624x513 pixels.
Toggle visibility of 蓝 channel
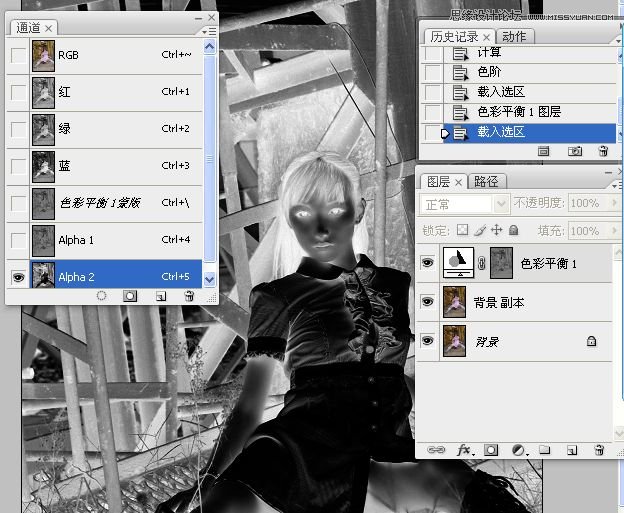click(x=18, y=166)
